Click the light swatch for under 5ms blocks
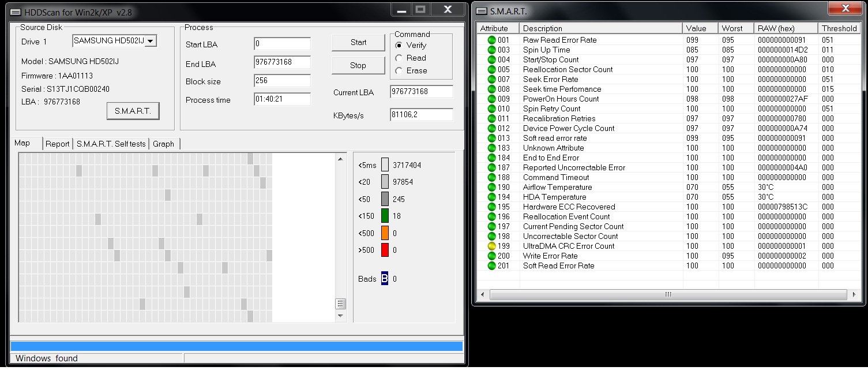This screenshot has height=374, width=868. tap(385, 165)
